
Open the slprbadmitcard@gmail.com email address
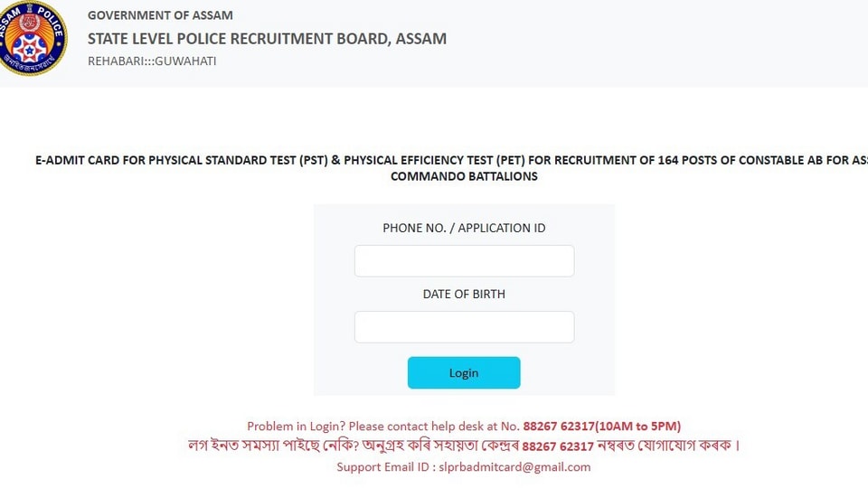pyautogui.click(x=514, y=467)
